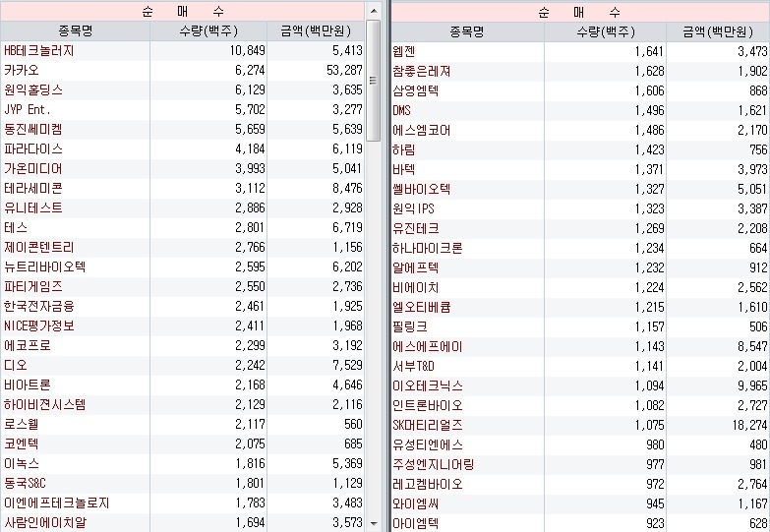
Task: Select the 알에프텍 stock name
Action: point(415,267)
